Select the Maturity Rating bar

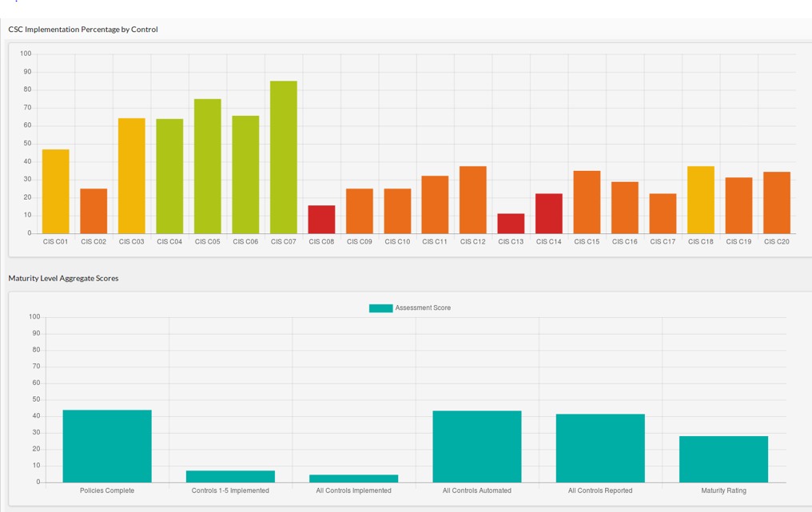click(722, 458)
